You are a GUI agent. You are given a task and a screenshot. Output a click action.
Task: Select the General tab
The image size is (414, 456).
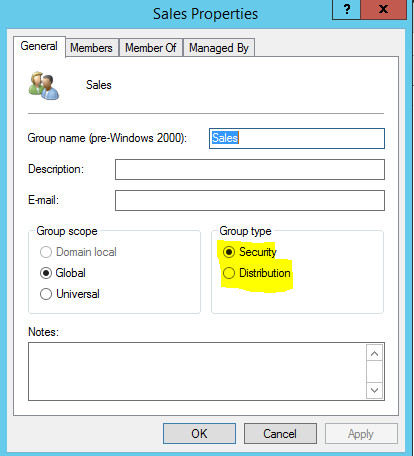pos(39,46)
